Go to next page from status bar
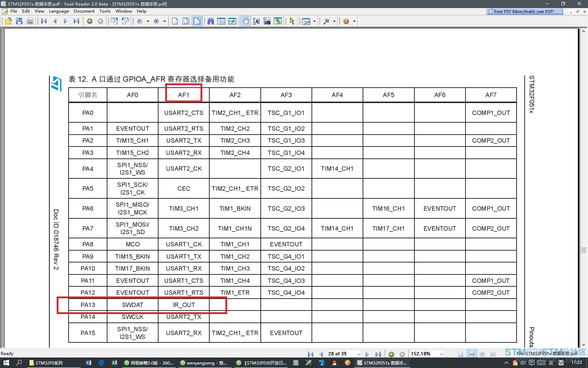 click(367, 354)
